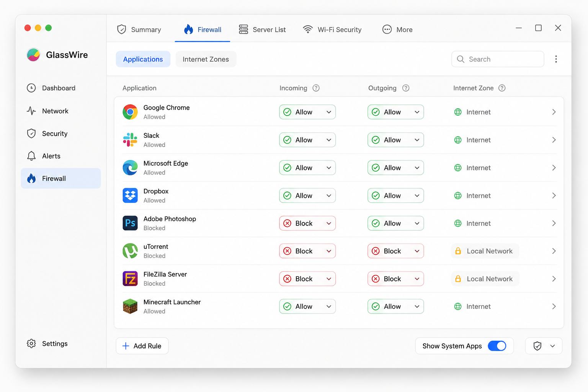Open uTorrent Outgoing Block dropdown
Viewport: 588px width, 392px height.
click(x=396, y=251)
